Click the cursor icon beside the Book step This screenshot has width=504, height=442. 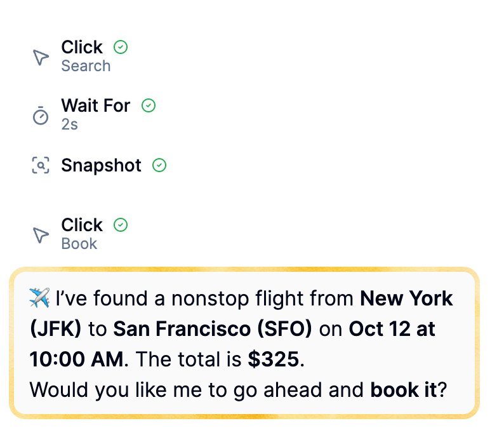[41, 235]
